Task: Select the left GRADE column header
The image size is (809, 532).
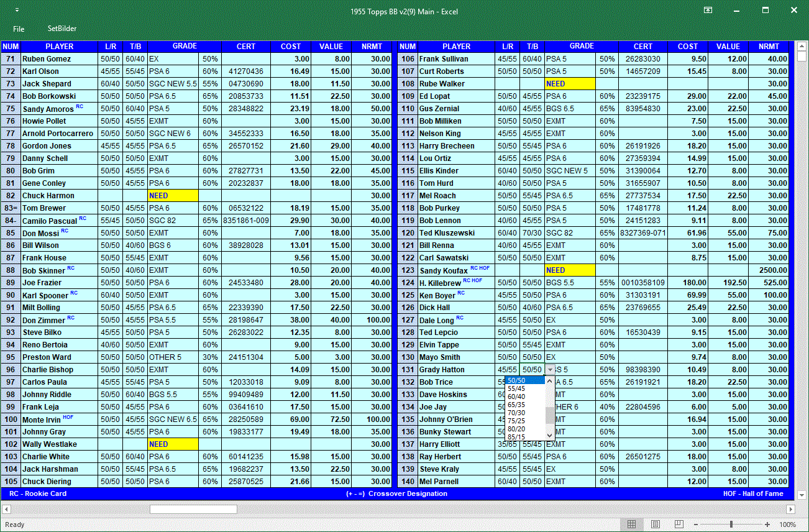Action: [x=185, y=47]
